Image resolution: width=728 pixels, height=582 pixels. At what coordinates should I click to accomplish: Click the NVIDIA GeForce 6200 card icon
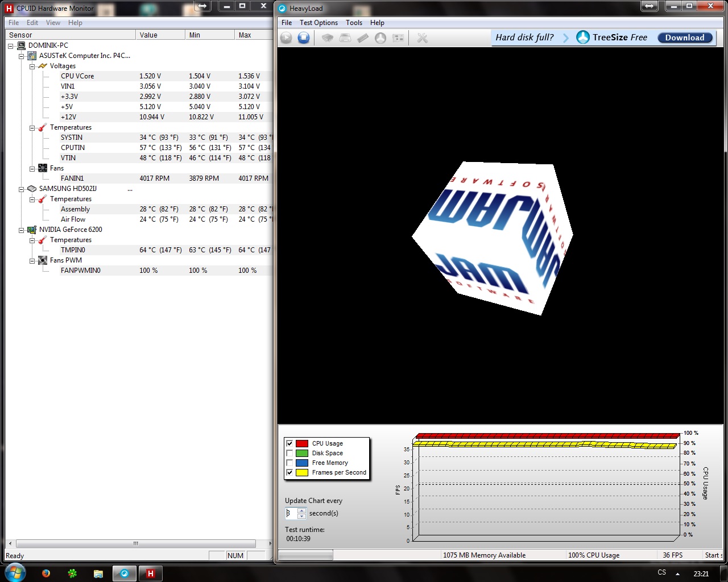(32, 230)
